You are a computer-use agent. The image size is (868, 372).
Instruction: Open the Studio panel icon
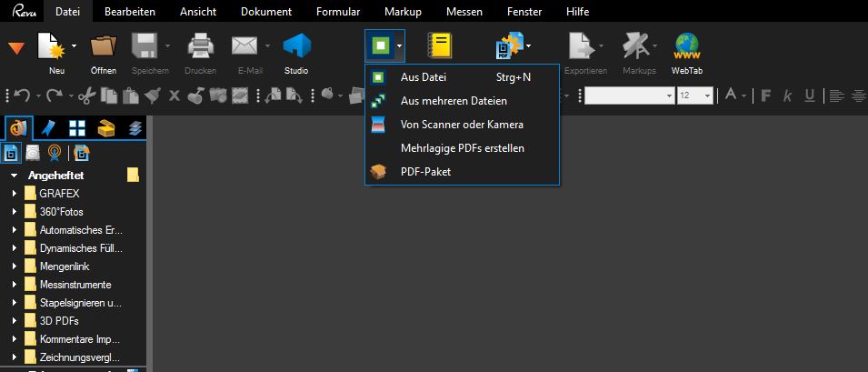pos(297,46)
